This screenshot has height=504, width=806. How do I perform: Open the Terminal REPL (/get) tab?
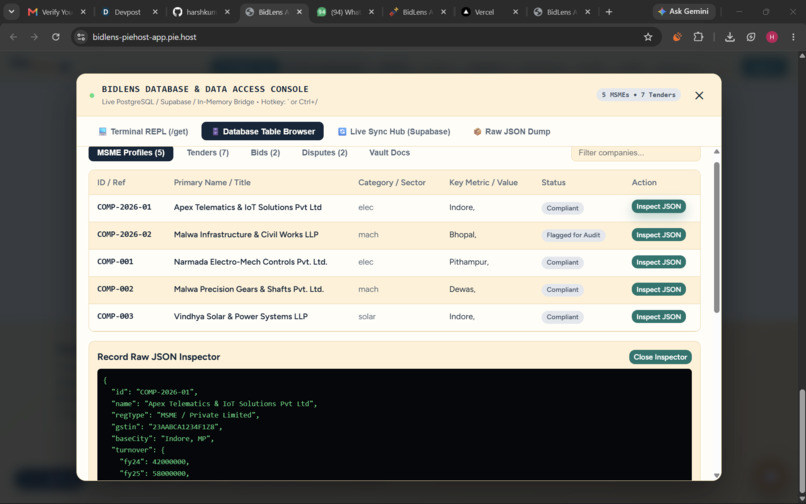[x=143, y=132]
